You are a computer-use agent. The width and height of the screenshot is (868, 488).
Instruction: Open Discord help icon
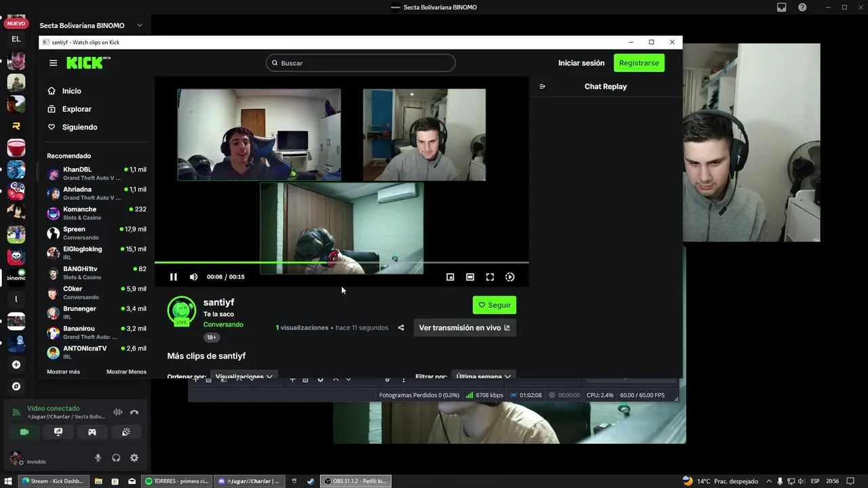click(x=802, y=7)
